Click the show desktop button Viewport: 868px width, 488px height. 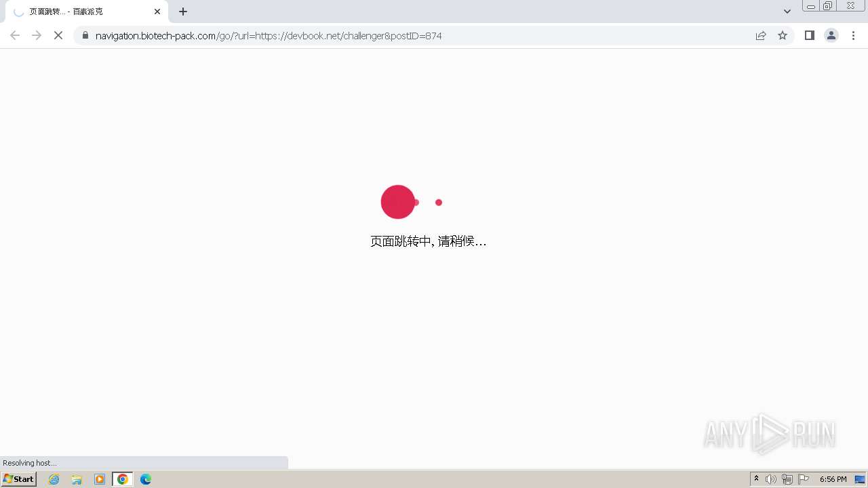pyautogui.click(x=861, y=479)
